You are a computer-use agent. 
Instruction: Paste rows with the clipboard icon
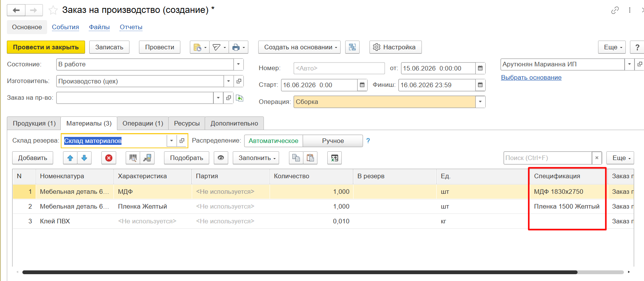pyautogui.click(x=310, y=158)
